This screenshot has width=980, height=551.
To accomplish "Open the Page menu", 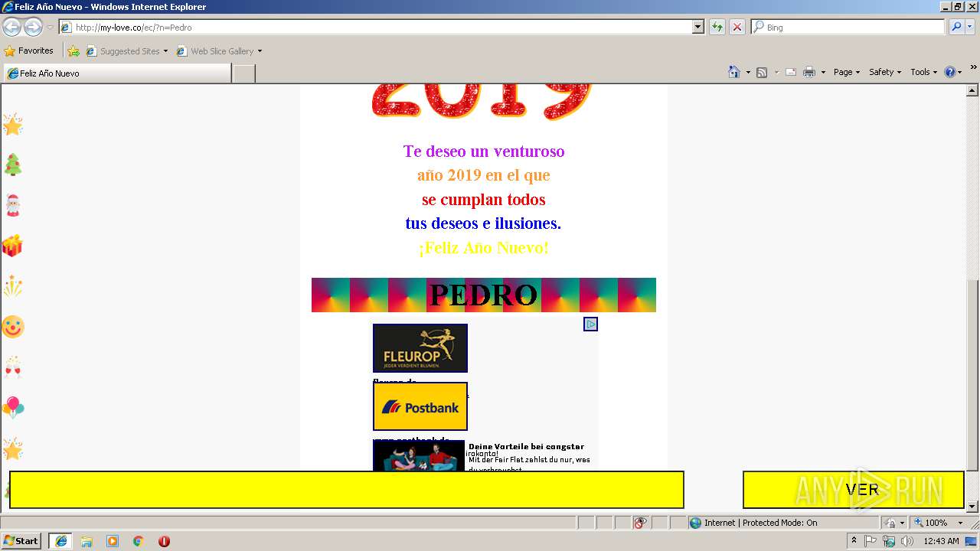I will (846, 72).
